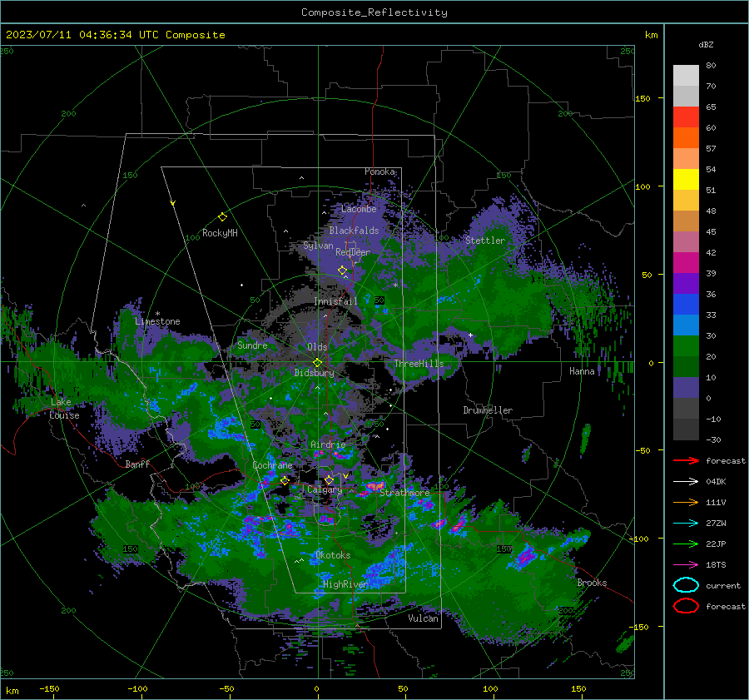Click the white 04DK arrow icon
The height and width of the screenshot is (700, 749).
pos(686,482)
